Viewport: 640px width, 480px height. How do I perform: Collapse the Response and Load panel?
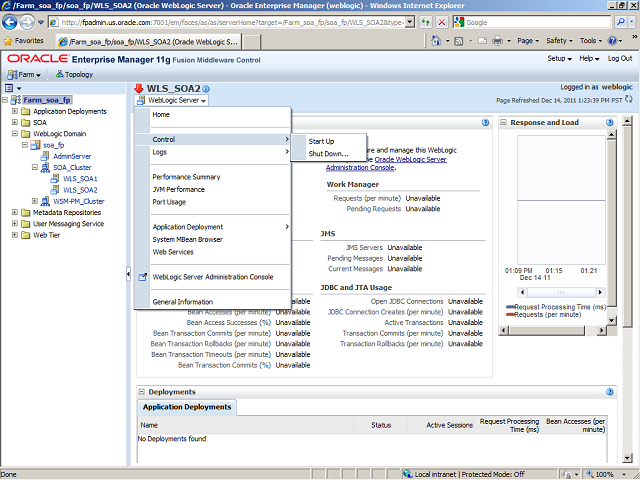[x=504, y=122]
